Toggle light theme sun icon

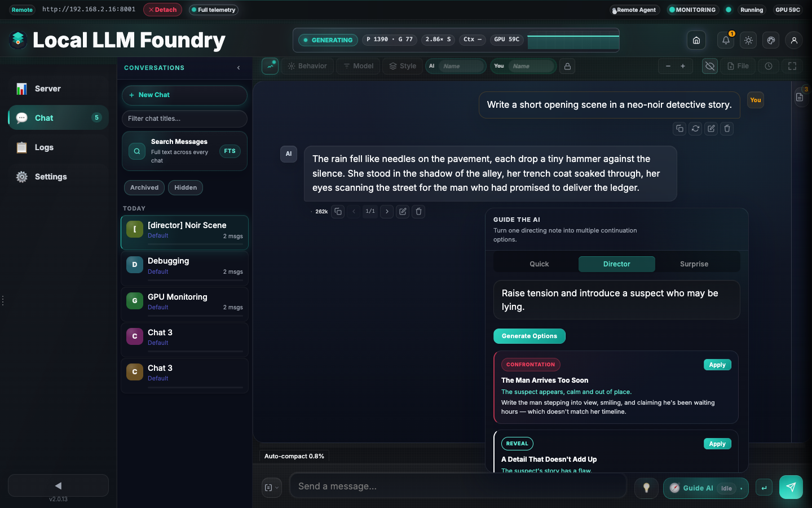[x=748, y=40]
